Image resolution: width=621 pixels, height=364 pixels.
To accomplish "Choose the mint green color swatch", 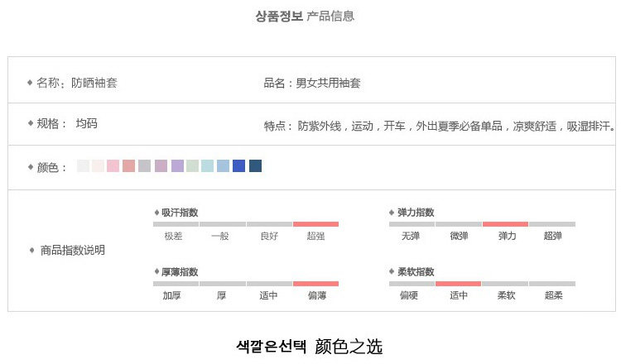I will [192, 166].
